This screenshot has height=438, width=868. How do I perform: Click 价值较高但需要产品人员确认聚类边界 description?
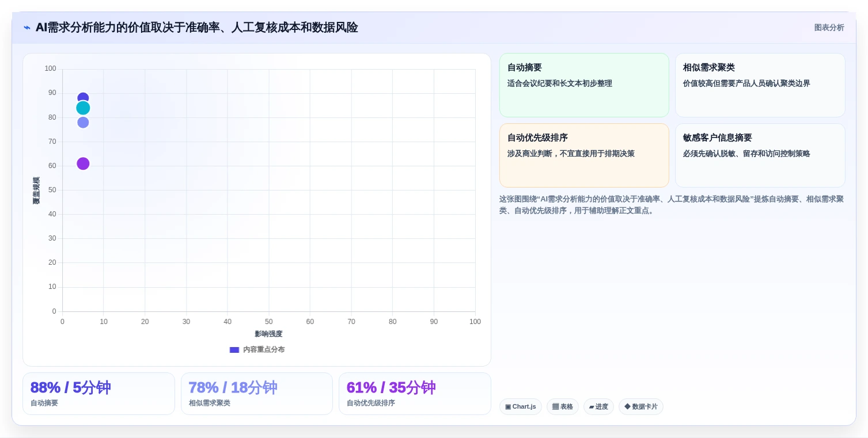click(x=746, y=83)
